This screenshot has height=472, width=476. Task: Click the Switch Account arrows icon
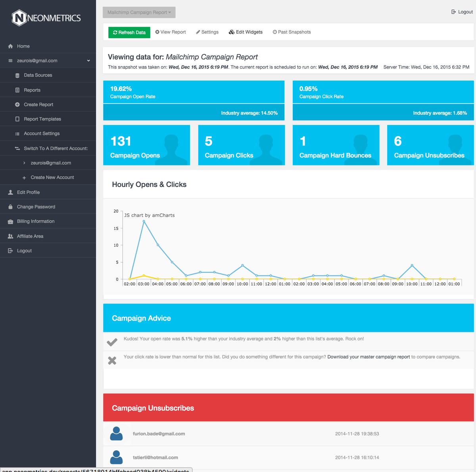tap(17, 148)
